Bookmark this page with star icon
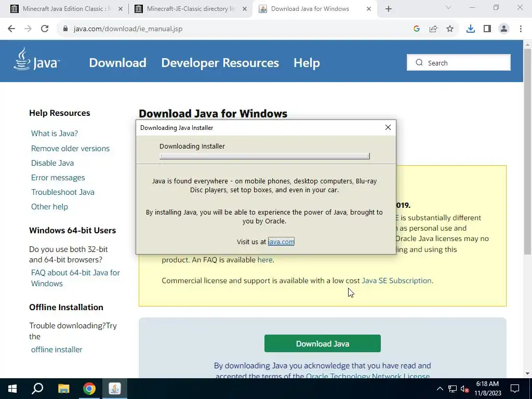Screen dimensions: 532x399 (450, 29)
